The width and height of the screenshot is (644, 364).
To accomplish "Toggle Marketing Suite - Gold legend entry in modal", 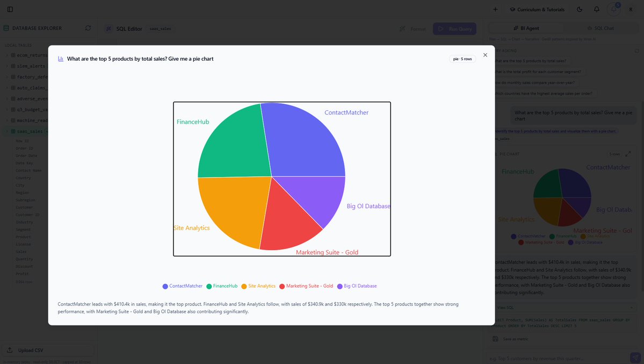I will (306, 286).
